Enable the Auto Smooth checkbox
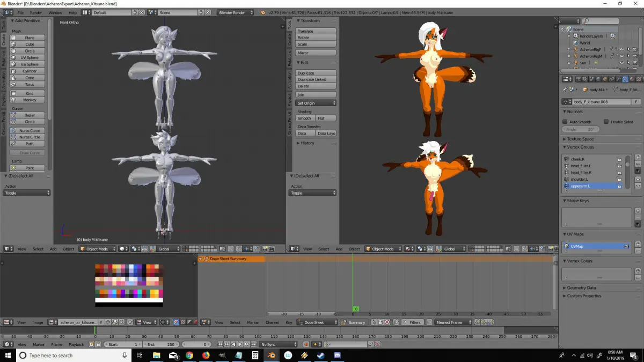 (x=565, y=122)
